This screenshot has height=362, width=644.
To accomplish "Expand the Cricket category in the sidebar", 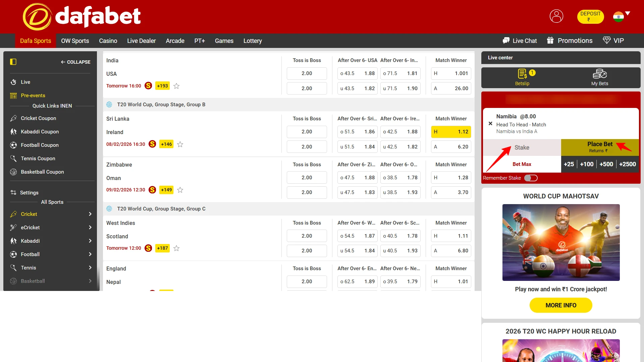I will 90,214.
